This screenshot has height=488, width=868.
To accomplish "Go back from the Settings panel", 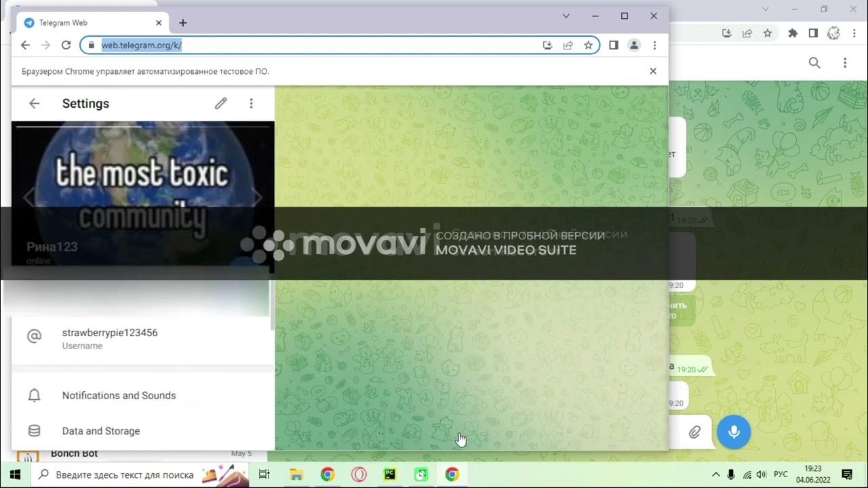I will pyautogui.click(x=34, y=104).
